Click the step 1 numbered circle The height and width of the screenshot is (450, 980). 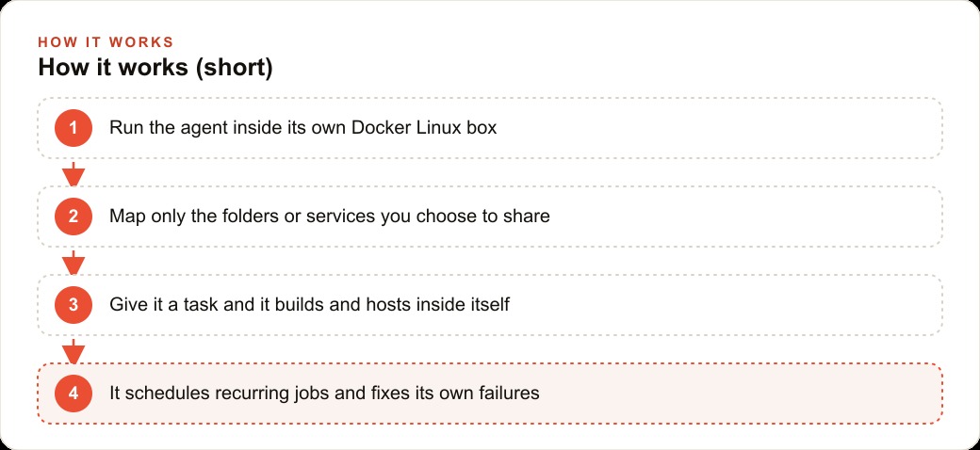[x=73, y=128]
